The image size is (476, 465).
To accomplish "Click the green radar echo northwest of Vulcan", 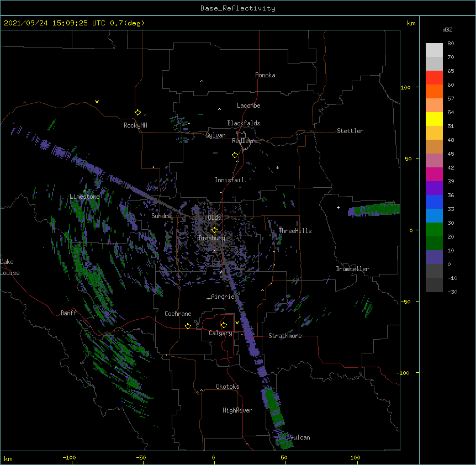I will coord(273,406).
